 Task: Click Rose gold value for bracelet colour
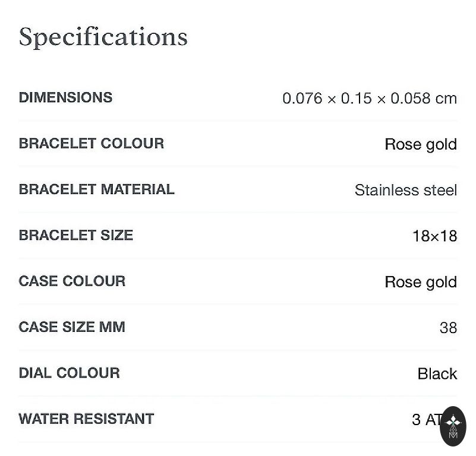click(x=420, y=144)
